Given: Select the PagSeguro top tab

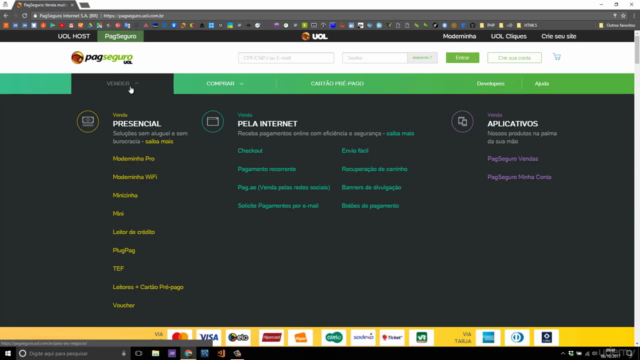Looking at the screenshot, I should pyautogui.click(x=120, y=36).
